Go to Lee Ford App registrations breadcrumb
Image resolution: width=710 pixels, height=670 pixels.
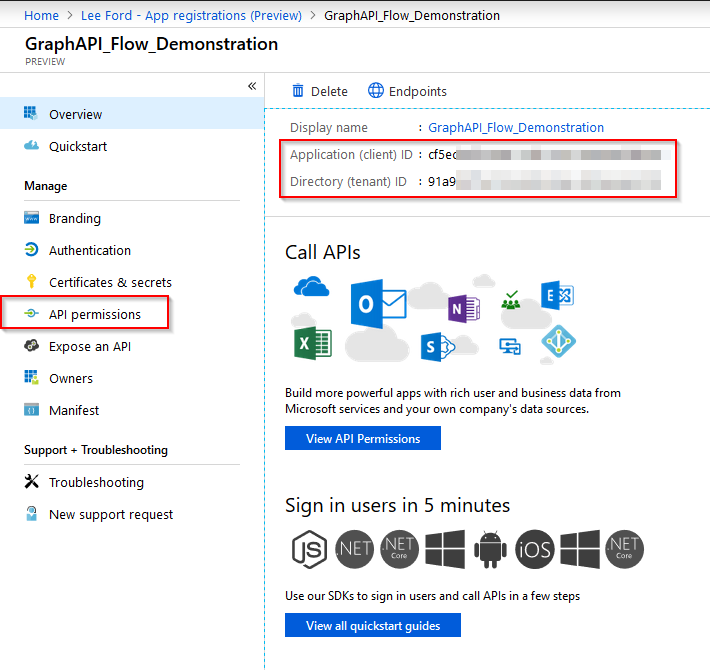pos(191,15)
